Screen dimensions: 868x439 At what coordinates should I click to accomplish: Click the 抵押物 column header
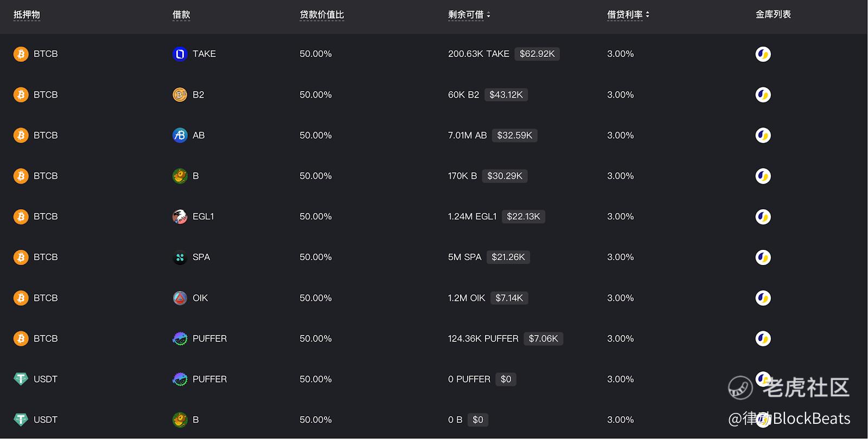[x=27, y=15]
